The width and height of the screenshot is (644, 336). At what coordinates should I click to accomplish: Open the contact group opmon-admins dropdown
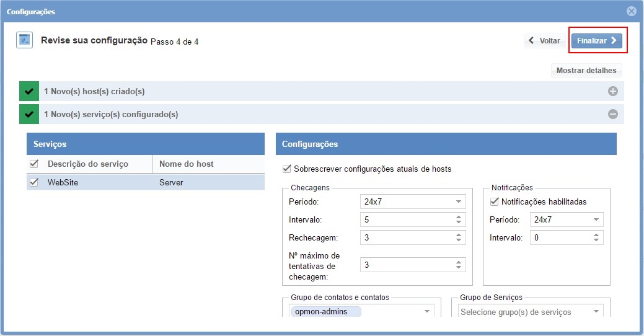point(426,312)
